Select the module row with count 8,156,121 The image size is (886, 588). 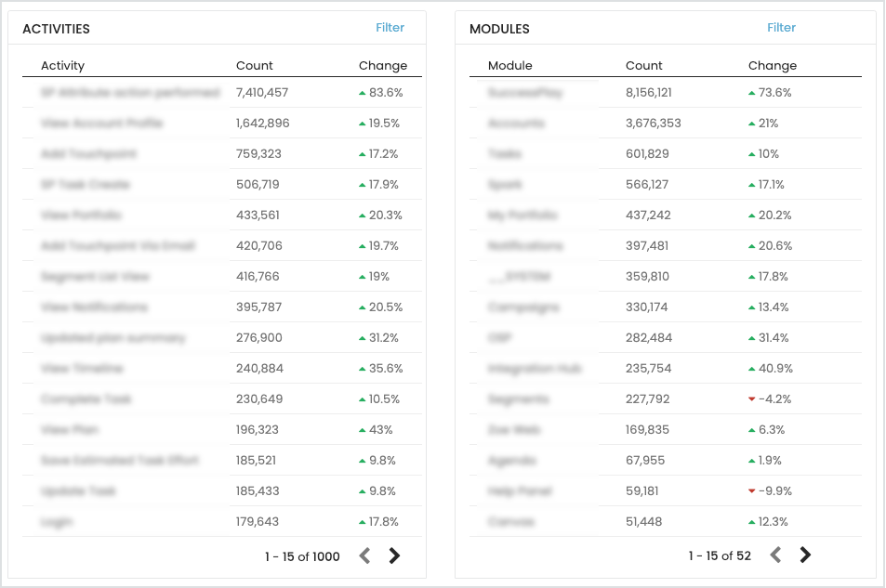click(x=525, y=93)
